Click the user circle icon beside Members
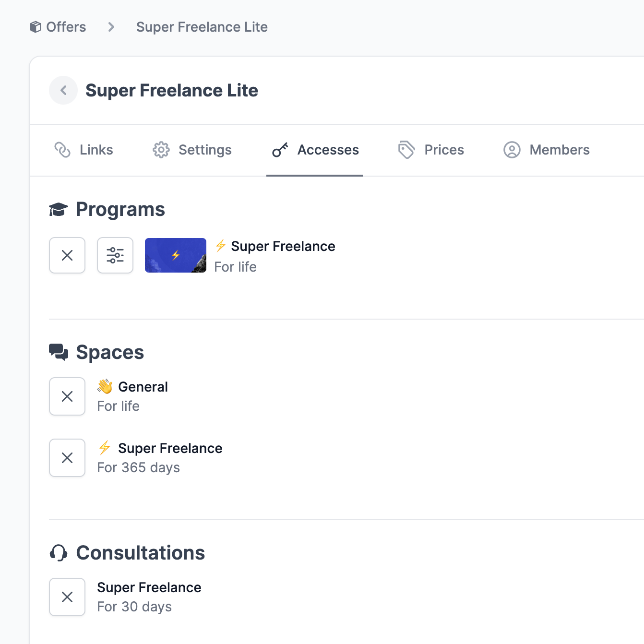The height and width of the screenshot is (644, 644). 512,150
